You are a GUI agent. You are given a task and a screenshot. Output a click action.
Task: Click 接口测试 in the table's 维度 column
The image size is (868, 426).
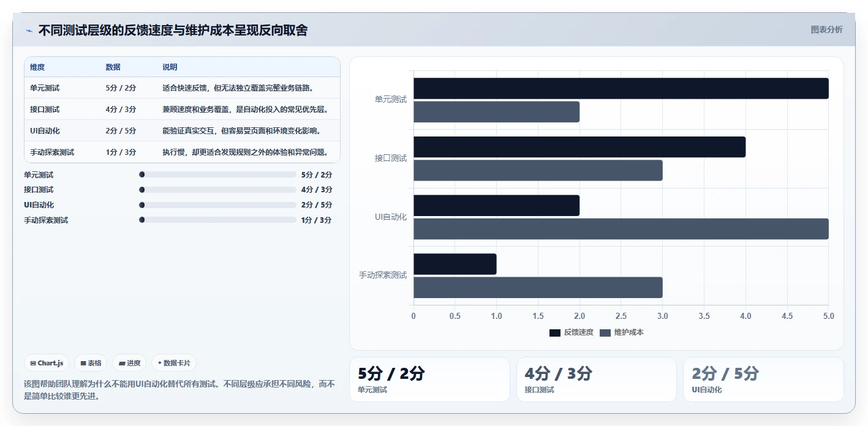coord(45,110)
